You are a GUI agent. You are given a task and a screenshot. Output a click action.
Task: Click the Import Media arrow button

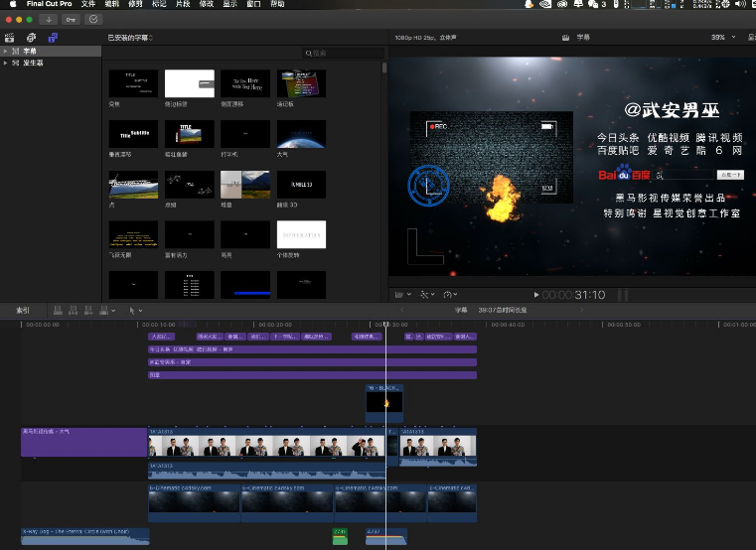click(x=48, y=19)
